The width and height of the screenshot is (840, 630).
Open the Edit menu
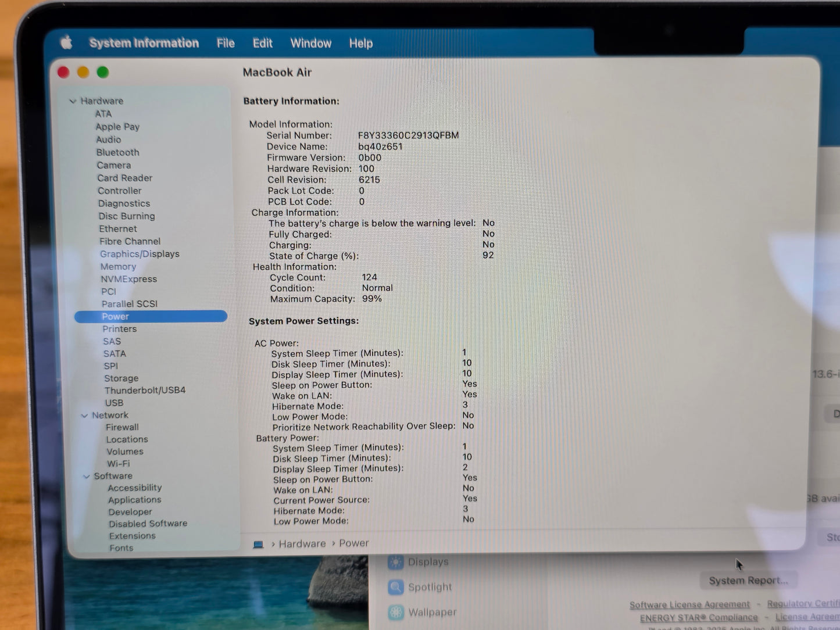[x=262, y=43]
